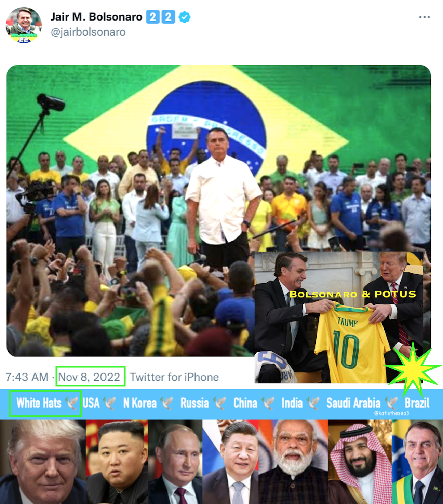The height and width of the screenshot is (504, 443).
Task: Open the Jair M. Bolsonaro display name
Action: (96, 17)
